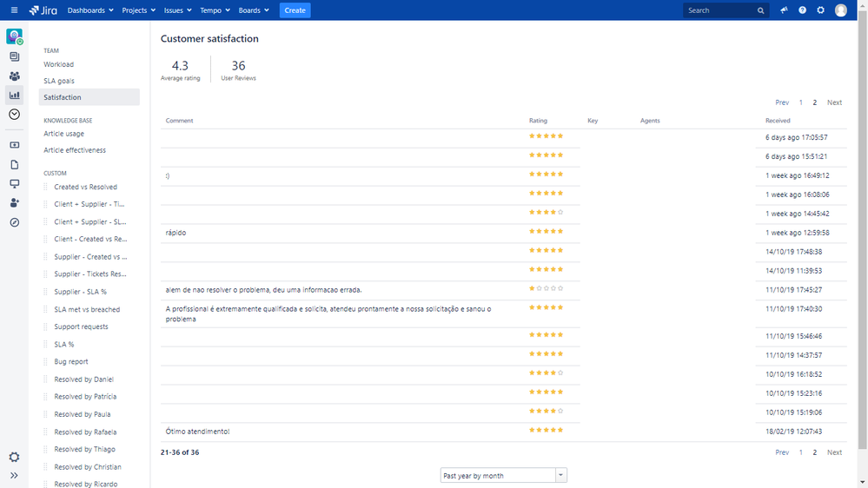Grab the handle beside Bug report
The image size is (868, 488).
45,362
